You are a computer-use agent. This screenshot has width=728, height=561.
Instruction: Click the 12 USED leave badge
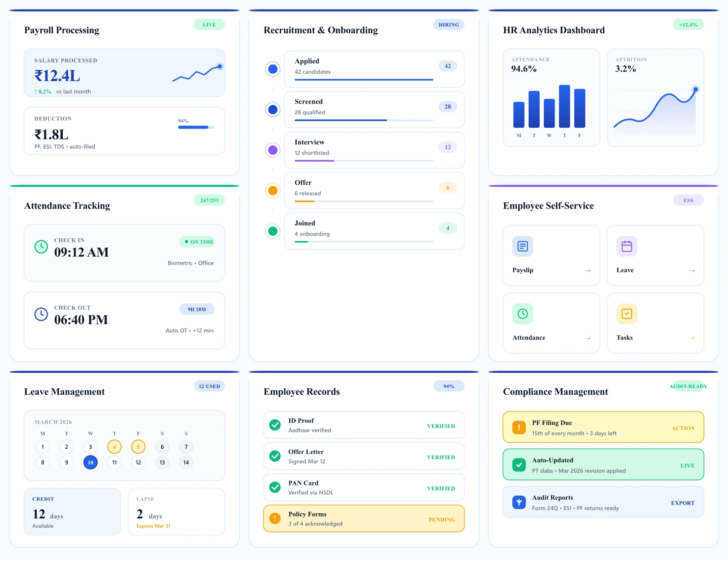click(209, 386)
